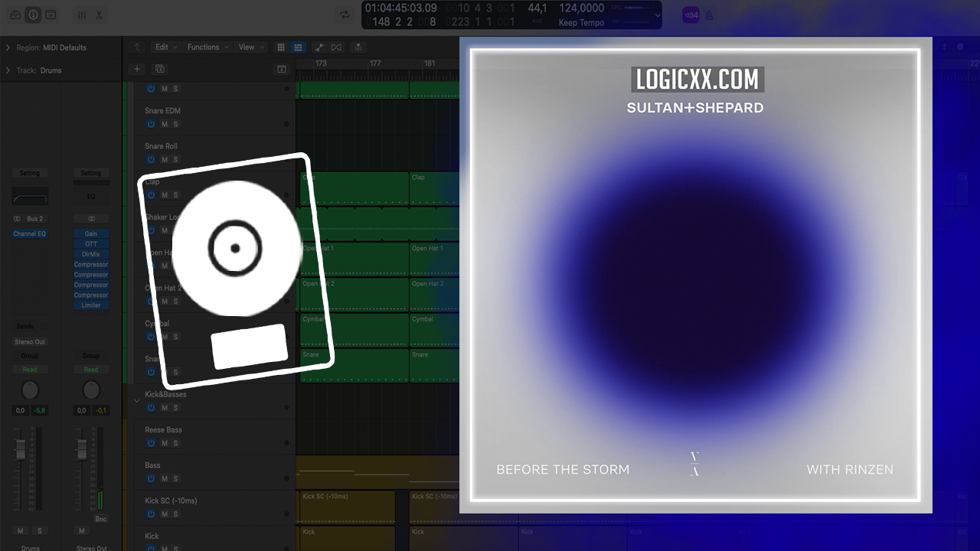The width and height of the screenshot is (980, 551).
Task: Switch to grid view icon
Action: coord(281,47)
